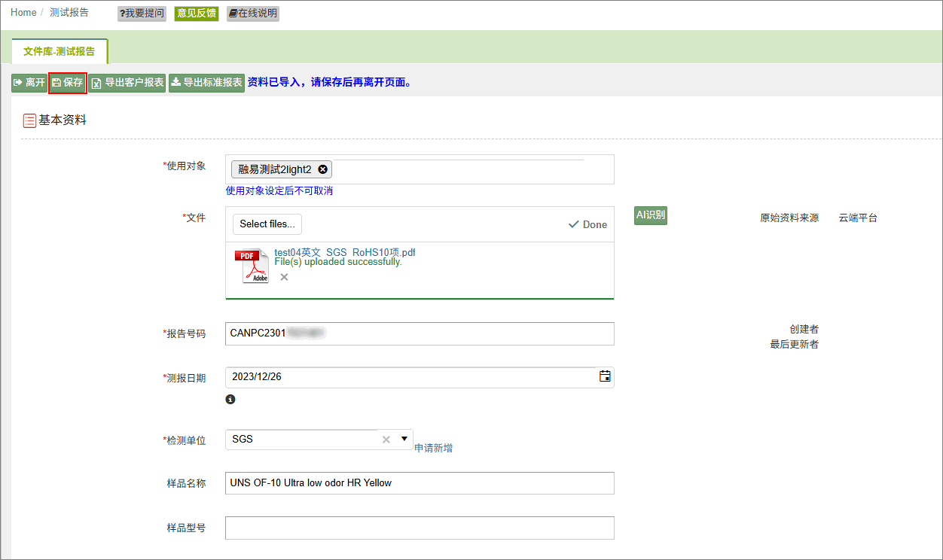This screenshot has width=943, height=560.
Task: Delete the uploaded PDF file with X icon
Action: (284, 277)
